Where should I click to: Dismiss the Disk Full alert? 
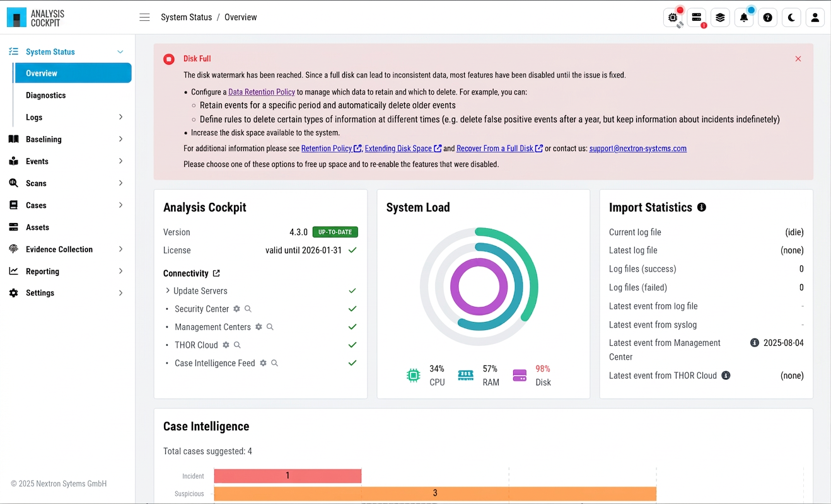(798, 59)
